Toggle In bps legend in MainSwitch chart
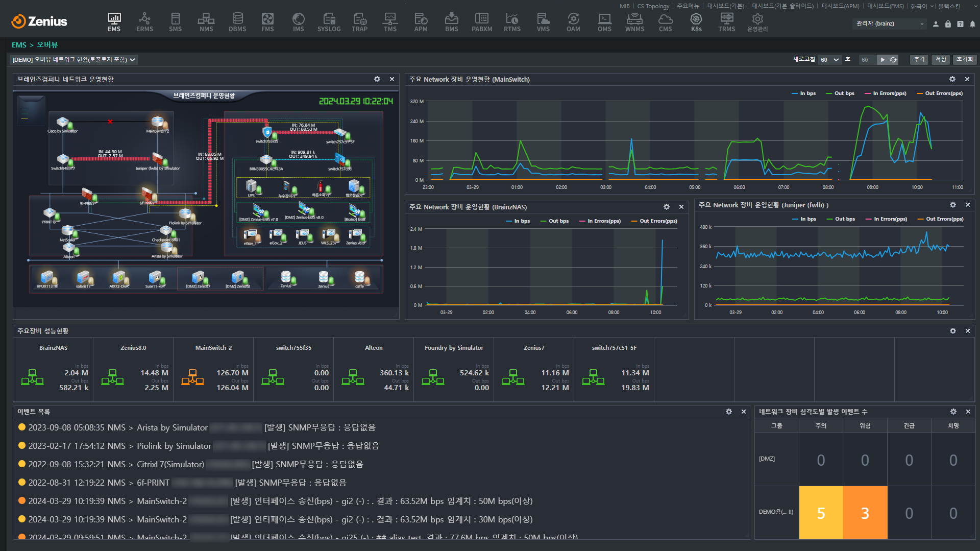 point(803,93)
